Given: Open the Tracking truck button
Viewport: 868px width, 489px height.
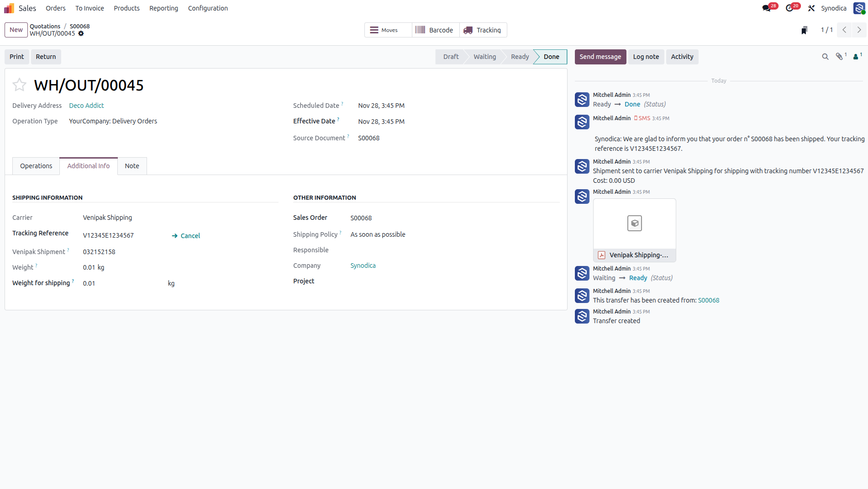Looking at the screenshot, I should [x=483, y=30].
